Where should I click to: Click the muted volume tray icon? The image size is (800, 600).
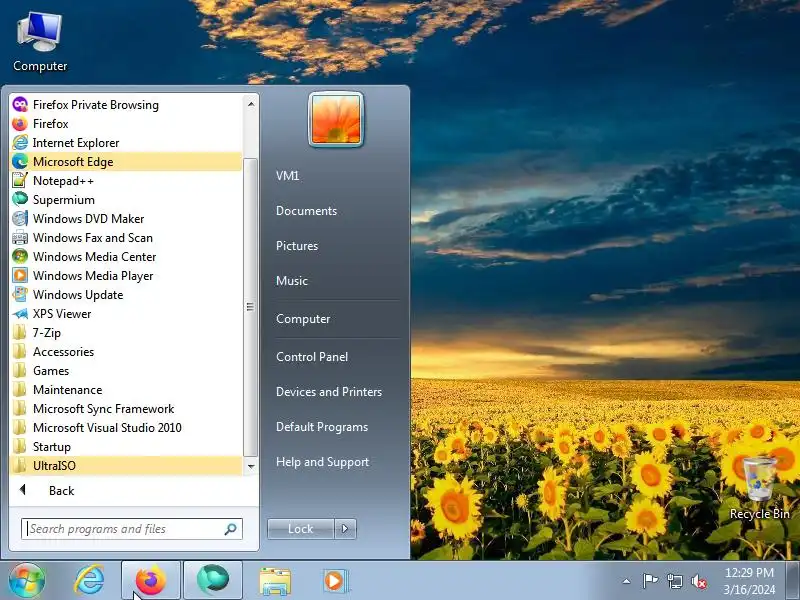point(699,581)
